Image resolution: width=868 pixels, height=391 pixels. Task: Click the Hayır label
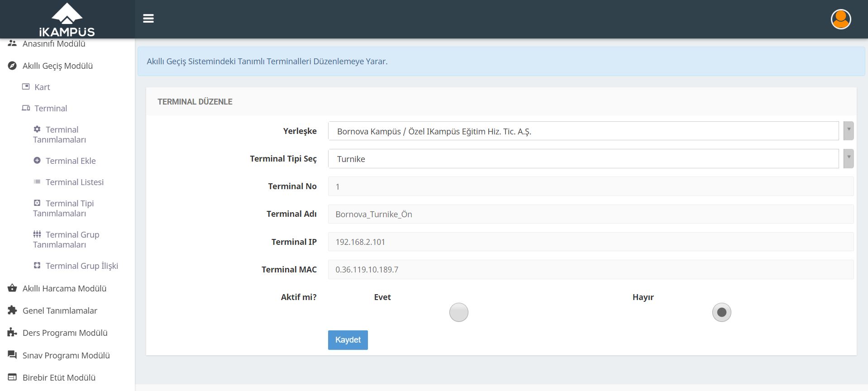click(643, 297)
